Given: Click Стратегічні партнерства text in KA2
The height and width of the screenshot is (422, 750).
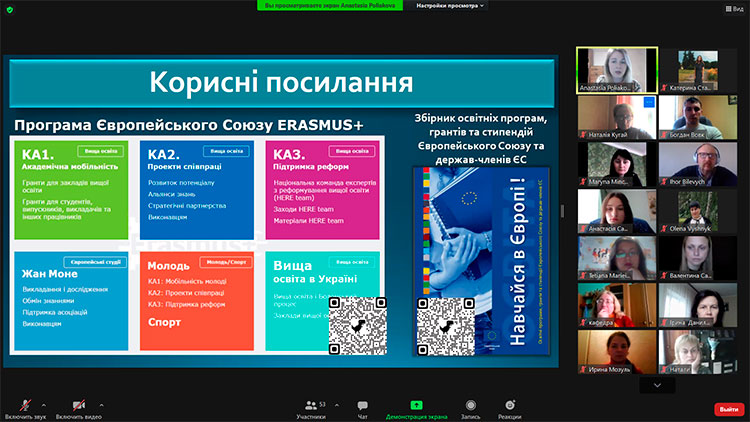Looking at the screenshot, I should click(x=187, y=206).
